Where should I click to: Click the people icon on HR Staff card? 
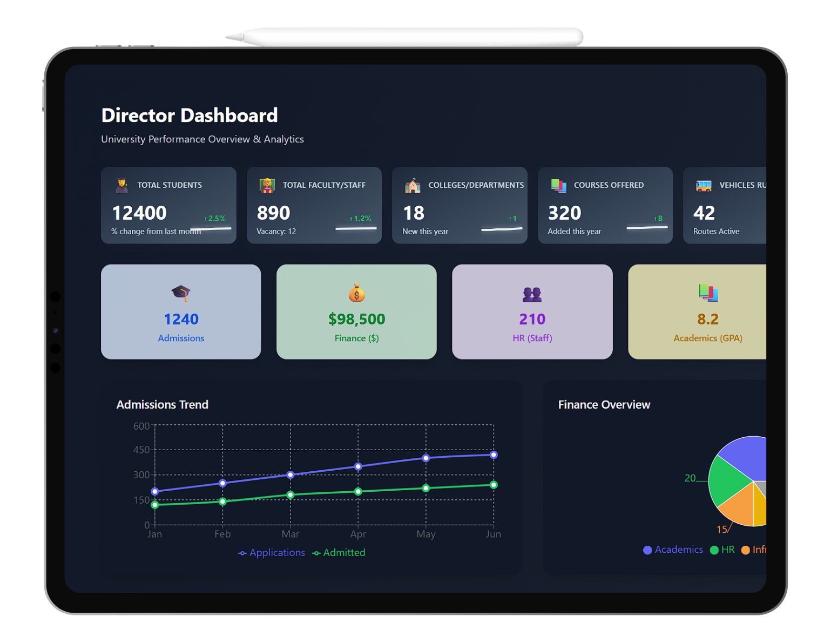(532, 294)
